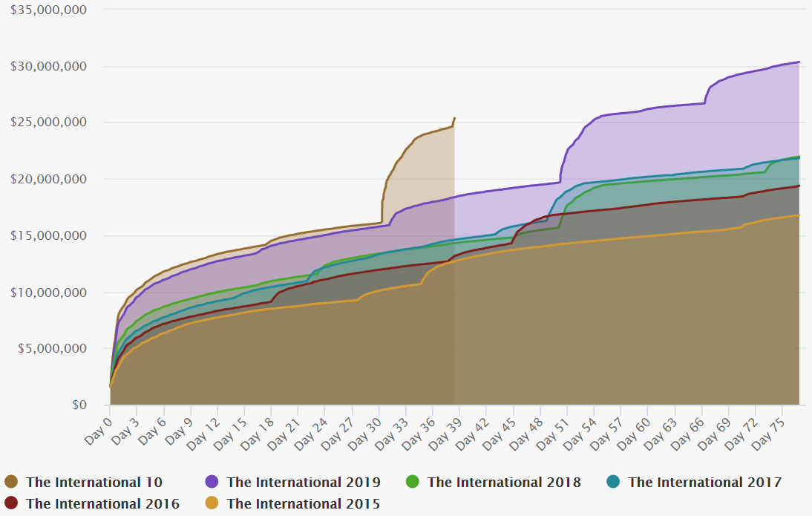Screen dimensions: 812x516
Task: Click the dark red International 2016 legend dot
Action: (x=11, y=503)
